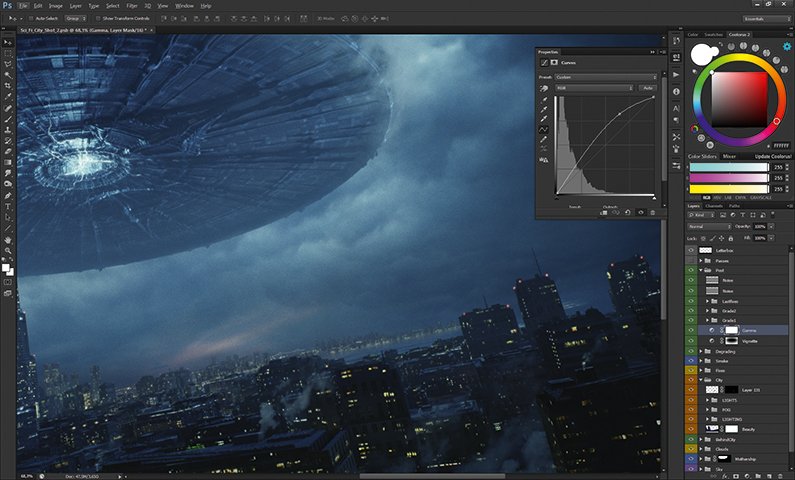
Task: Toggle adjustment visibility eye in Properties
Action: tap(640, 213)
